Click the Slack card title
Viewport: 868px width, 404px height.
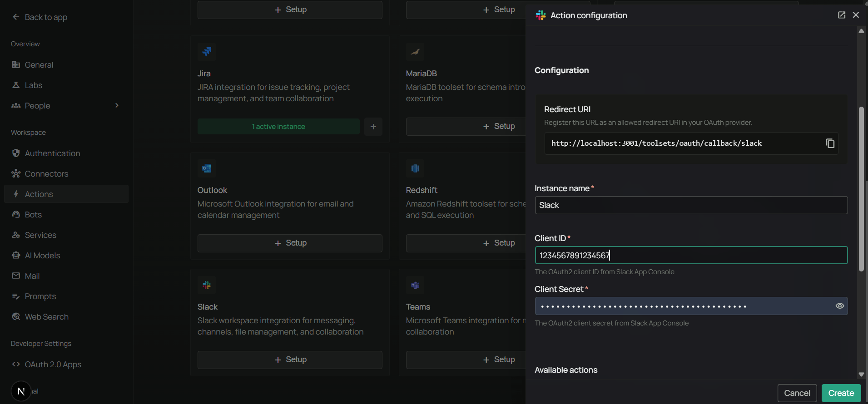pyautogui.click(x=208, y=307)
